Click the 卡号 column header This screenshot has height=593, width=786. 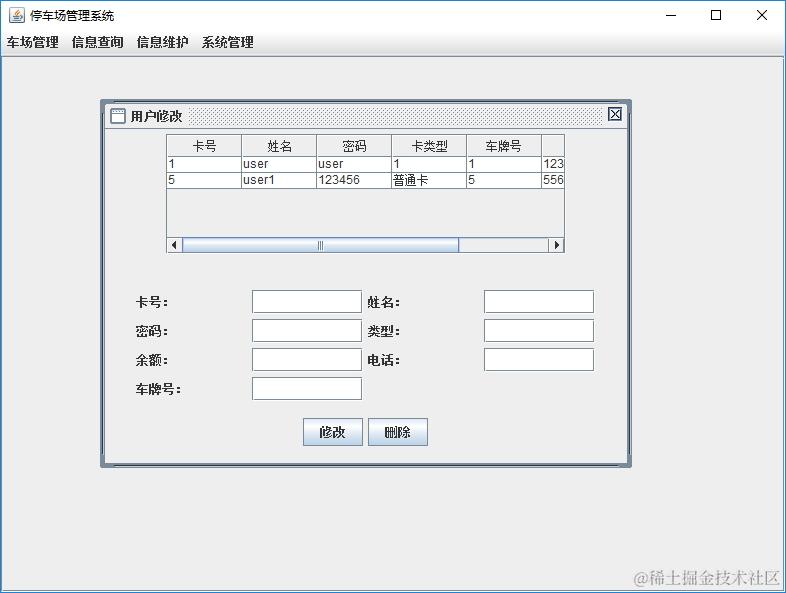(204, 146)
